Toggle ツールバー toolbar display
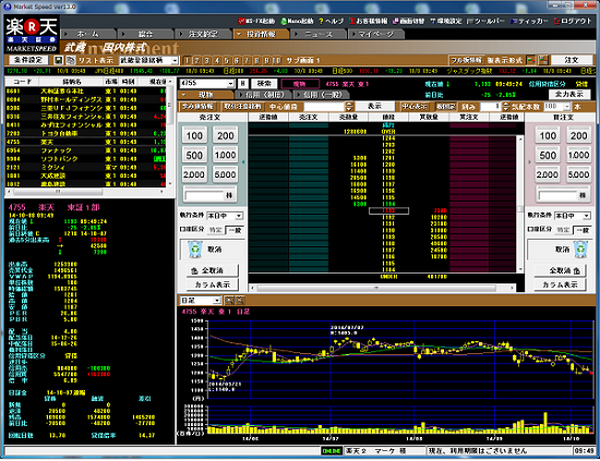 486,21
